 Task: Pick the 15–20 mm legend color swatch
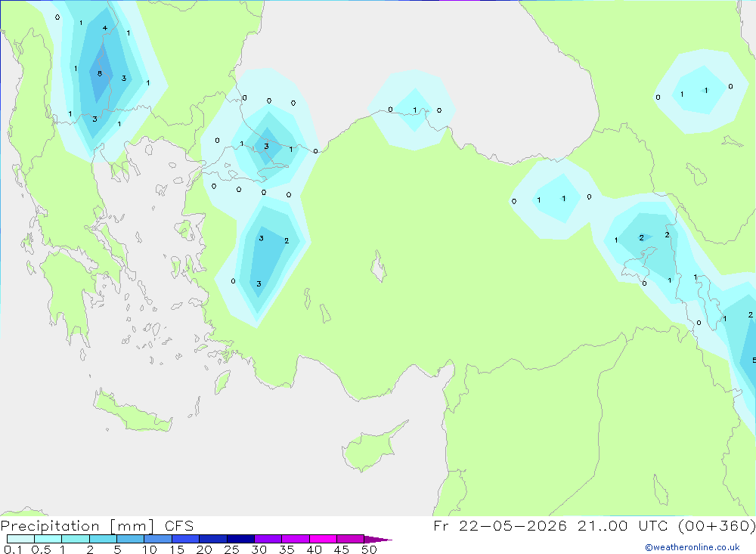click(186, 539)
